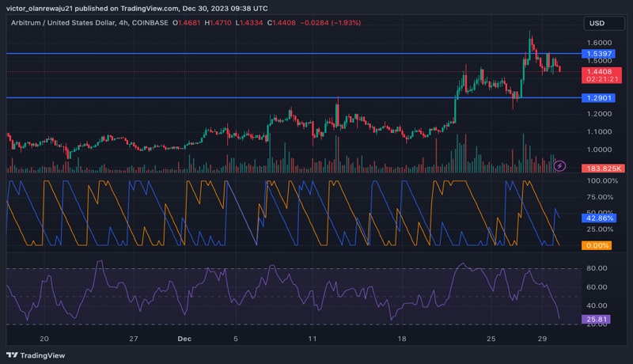633x364 pixels.
Task: Click the blue 42.86% indicator label
Action: coord(599,218)
